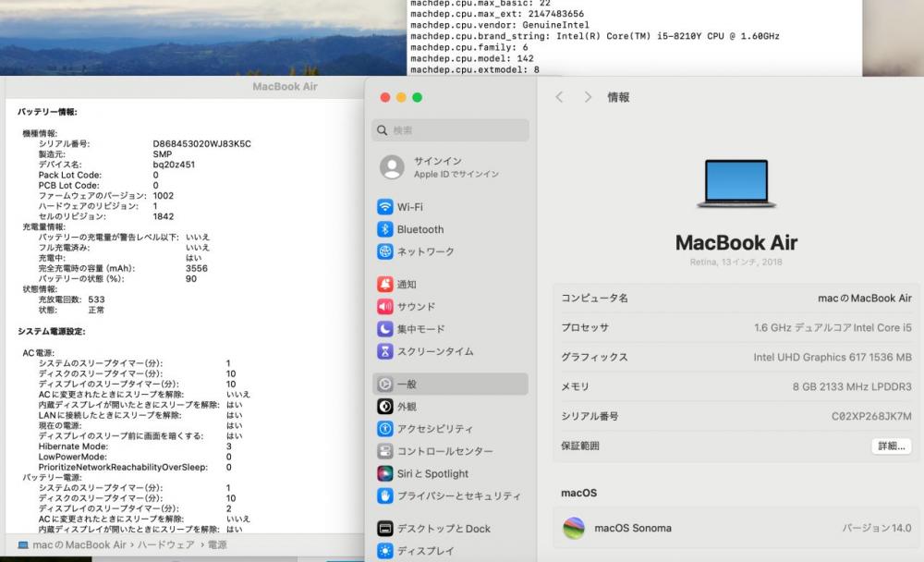Select アクセシビリティ in settings sidebar
Viewport: 924px width, 562px height.
click(x=435, y=429)
